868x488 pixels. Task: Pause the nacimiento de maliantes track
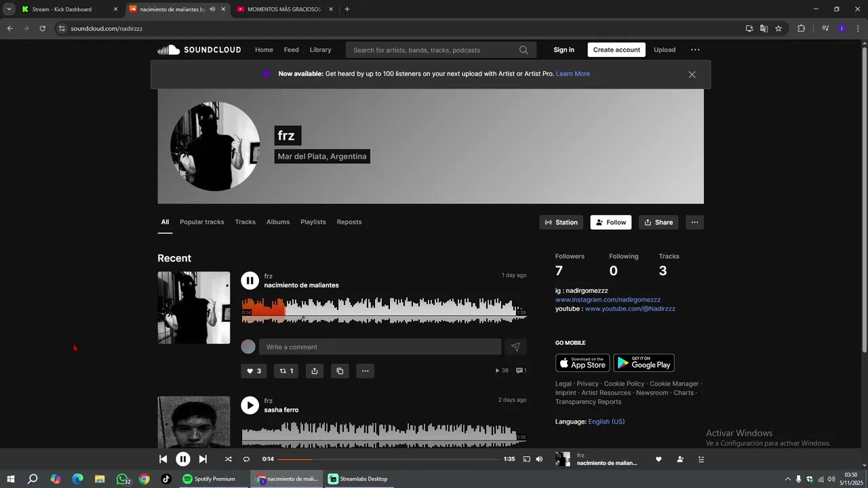(x=250, y=281)
